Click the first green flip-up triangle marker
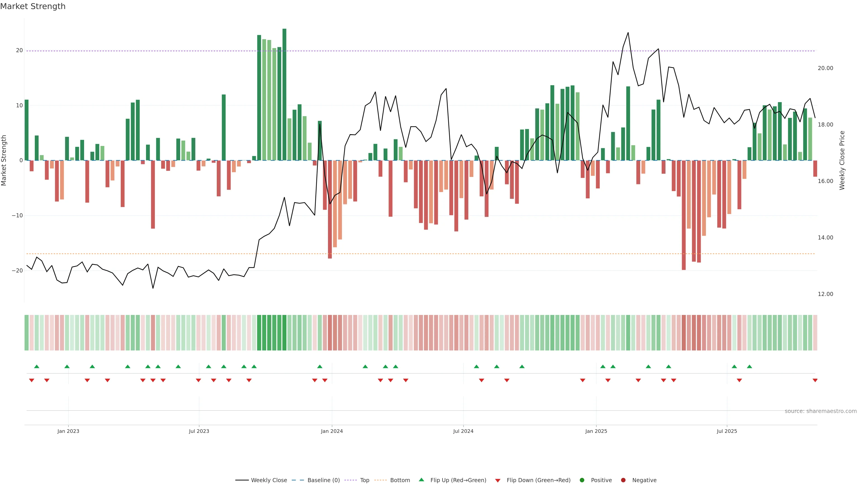 pos(37,366)
